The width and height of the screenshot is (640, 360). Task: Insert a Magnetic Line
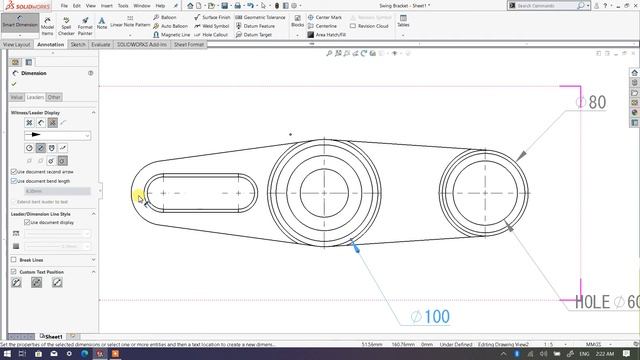(x=171, y=35)
